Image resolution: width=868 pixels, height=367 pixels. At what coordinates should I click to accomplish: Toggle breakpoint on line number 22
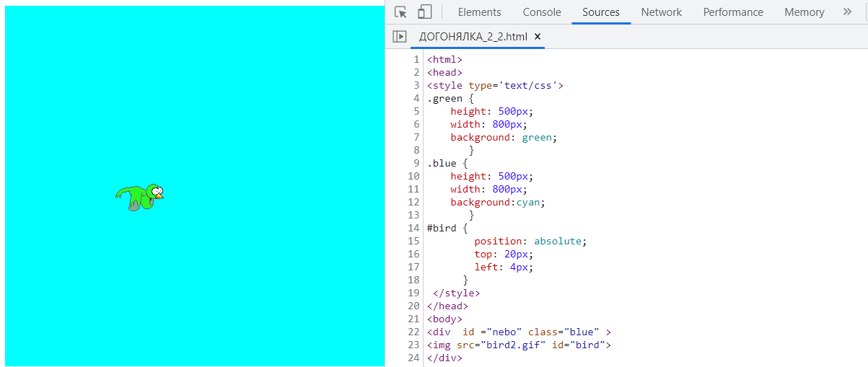pyautogui.click(x=413, y=332)
